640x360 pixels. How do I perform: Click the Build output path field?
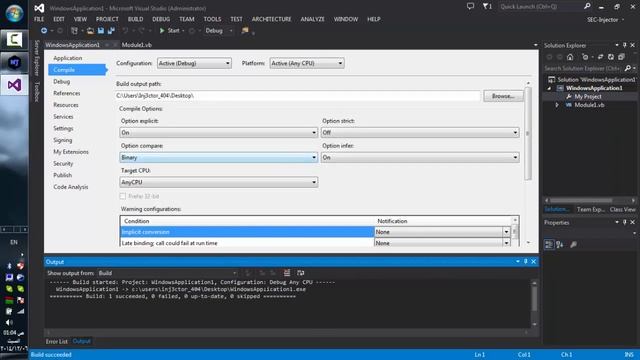coord(298,96)
